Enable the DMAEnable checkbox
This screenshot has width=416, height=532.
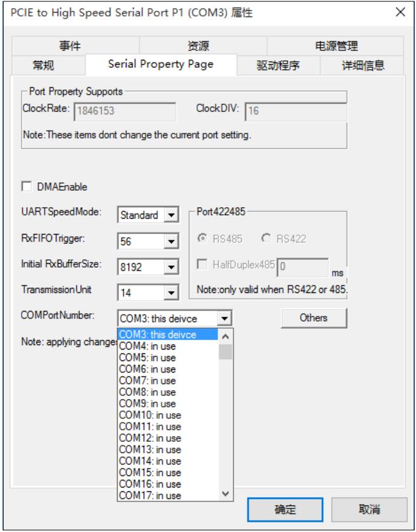pyautogui.click(x=26, y=187)
